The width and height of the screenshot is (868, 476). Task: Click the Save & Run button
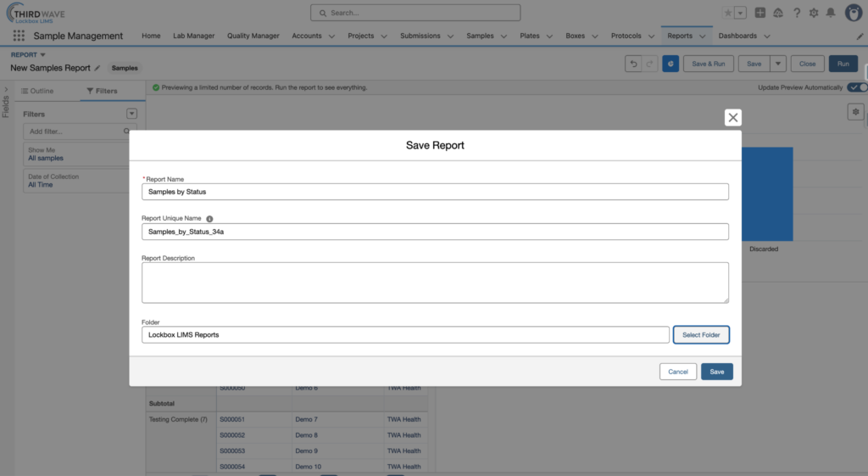pyautogui.click(x=708, y=64)
